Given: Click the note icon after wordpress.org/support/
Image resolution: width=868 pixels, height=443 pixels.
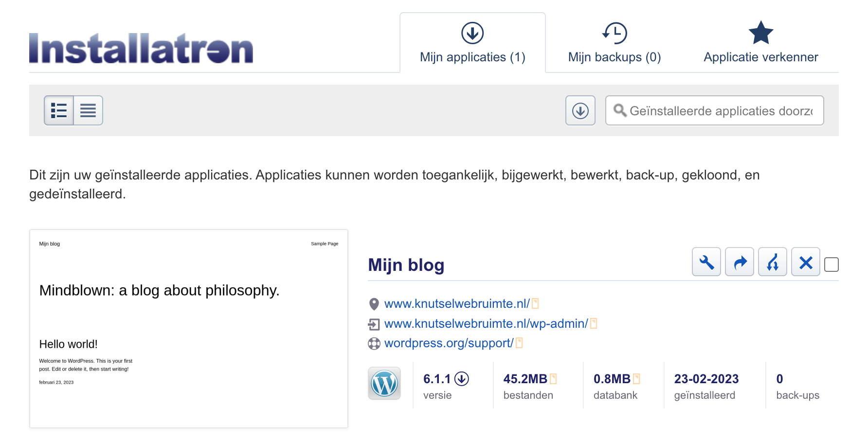Looking at the screenshot, I should point(519,343).
